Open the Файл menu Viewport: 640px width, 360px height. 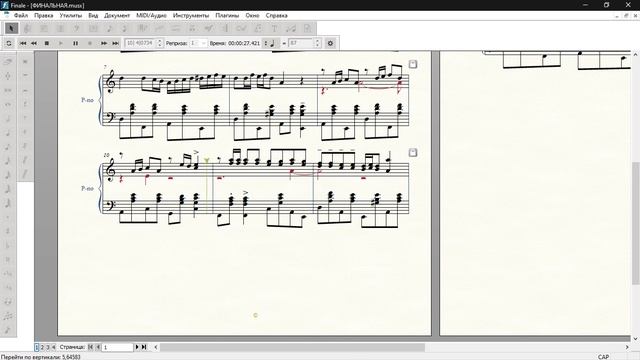coord(21,16)
